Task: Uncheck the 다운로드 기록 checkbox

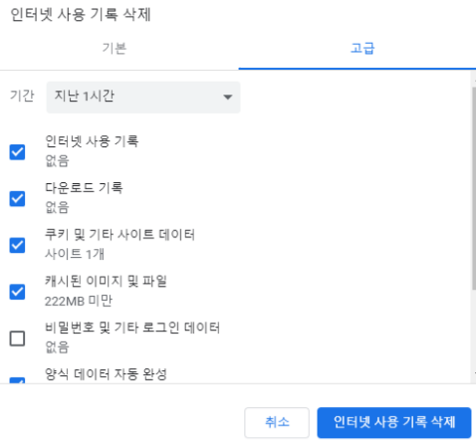Action: (17, 198)
